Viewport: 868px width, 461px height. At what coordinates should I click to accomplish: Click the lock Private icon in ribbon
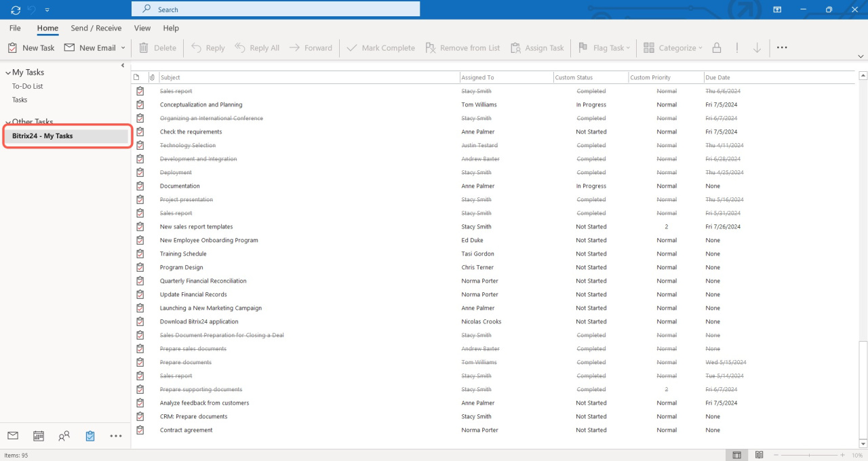[716, 48]
